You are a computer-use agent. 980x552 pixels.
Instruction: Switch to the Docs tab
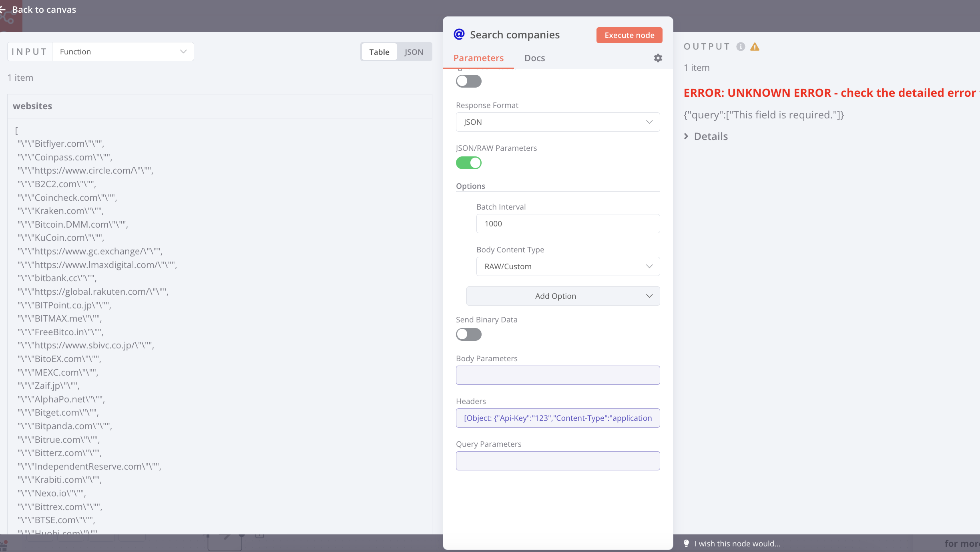coord(534,58)
